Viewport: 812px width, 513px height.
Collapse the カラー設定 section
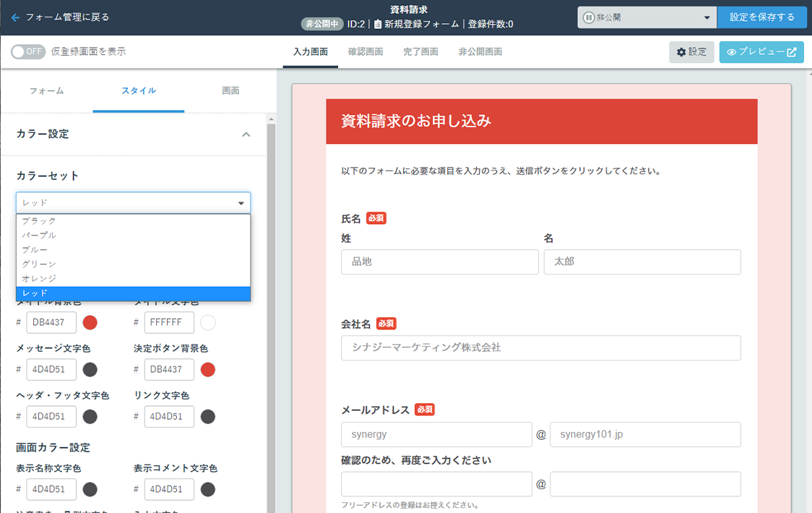[246, 134]
